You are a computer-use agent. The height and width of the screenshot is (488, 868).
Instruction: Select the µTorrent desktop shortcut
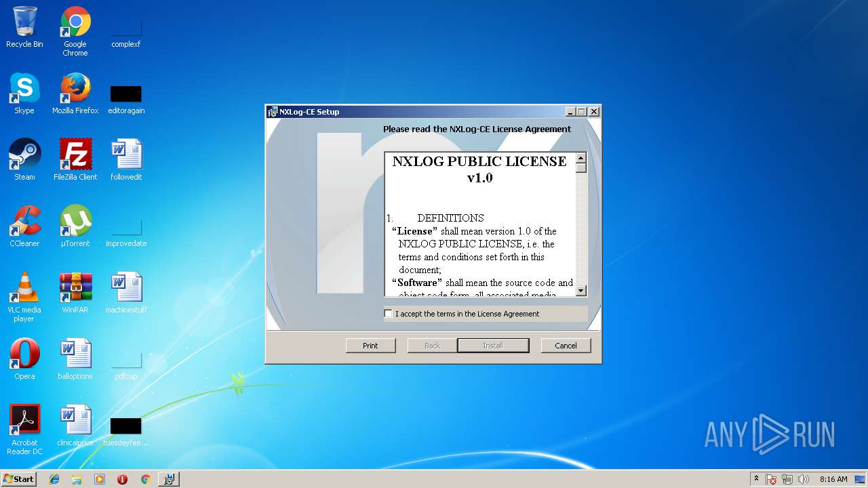point(75,227)
